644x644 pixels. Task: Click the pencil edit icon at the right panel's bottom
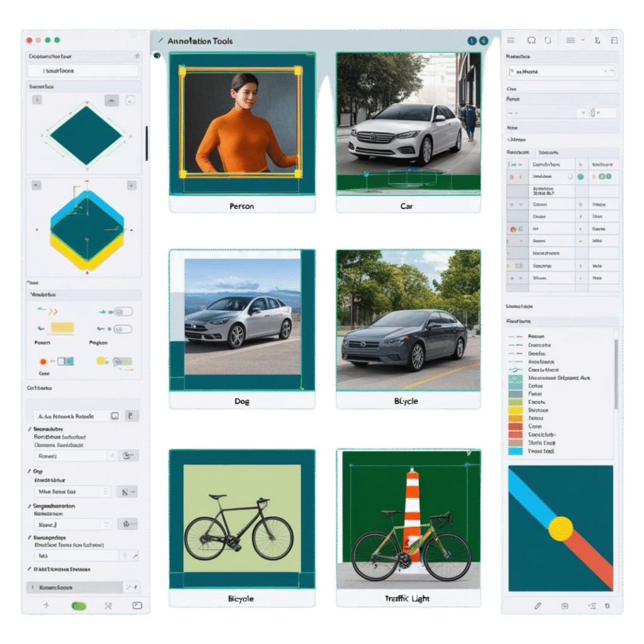[538, 605]
